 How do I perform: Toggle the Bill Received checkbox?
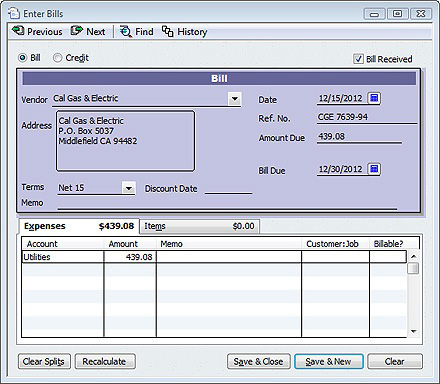coord(358,59)
